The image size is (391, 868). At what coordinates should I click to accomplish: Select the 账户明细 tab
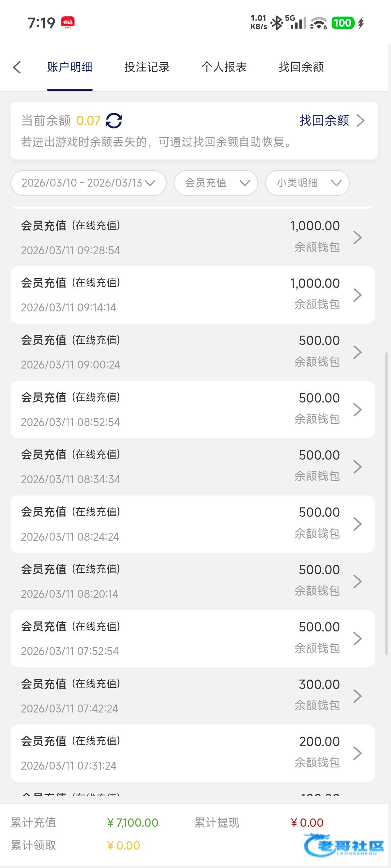point(70,67)
